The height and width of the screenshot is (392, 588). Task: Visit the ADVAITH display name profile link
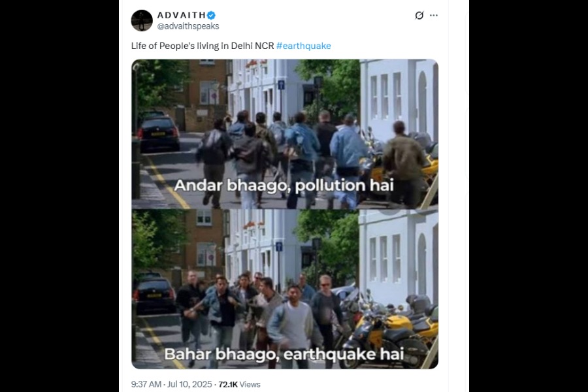[x=182, y=16]
